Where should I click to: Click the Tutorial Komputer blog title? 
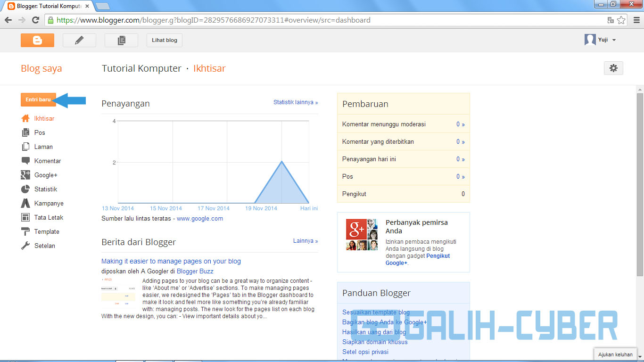tap(141, 68)
